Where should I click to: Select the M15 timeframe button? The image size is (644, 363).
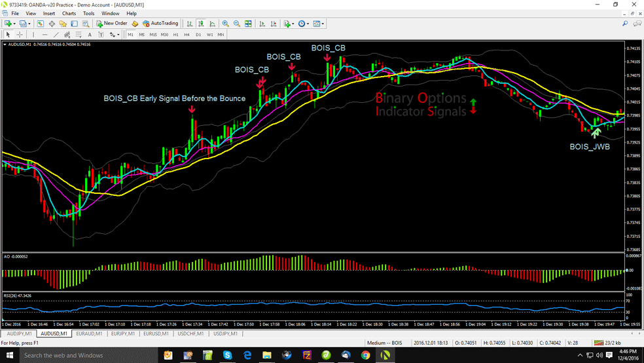pyautogui.click(x=152, y=34)
